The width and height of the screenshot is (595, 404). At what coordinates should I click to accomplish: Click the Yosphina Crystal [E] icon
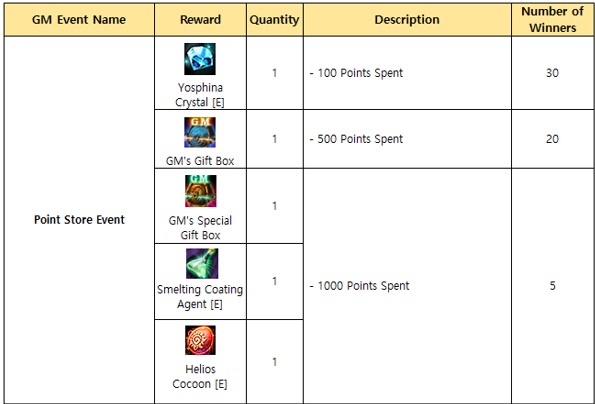(200, 59)
